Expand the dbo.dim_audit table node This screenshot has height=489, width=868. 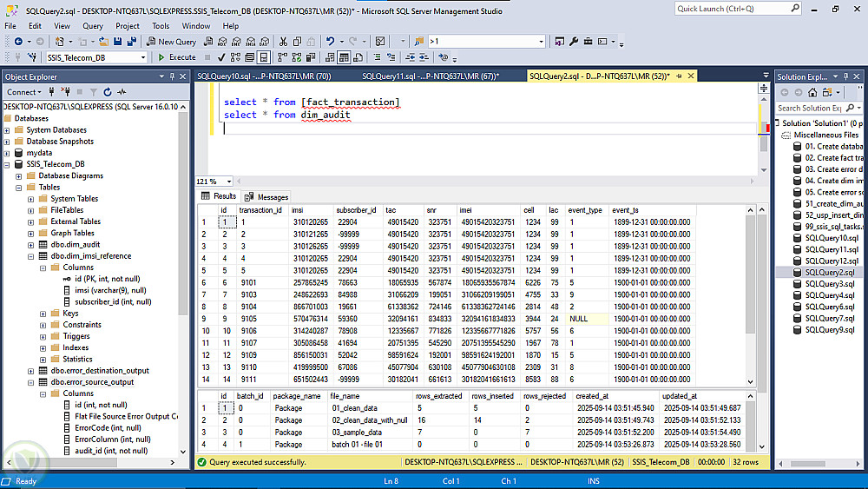[x=30, y=244]
